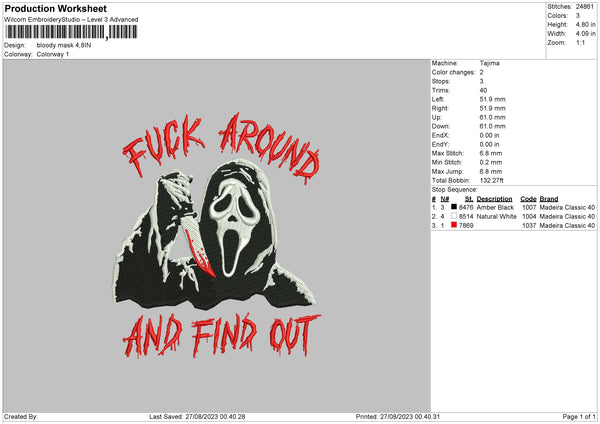Click design name 'bloody mask 4,8IN'
Screen dimensions: 600x424
pyautogui.click(x=64, y=45)
